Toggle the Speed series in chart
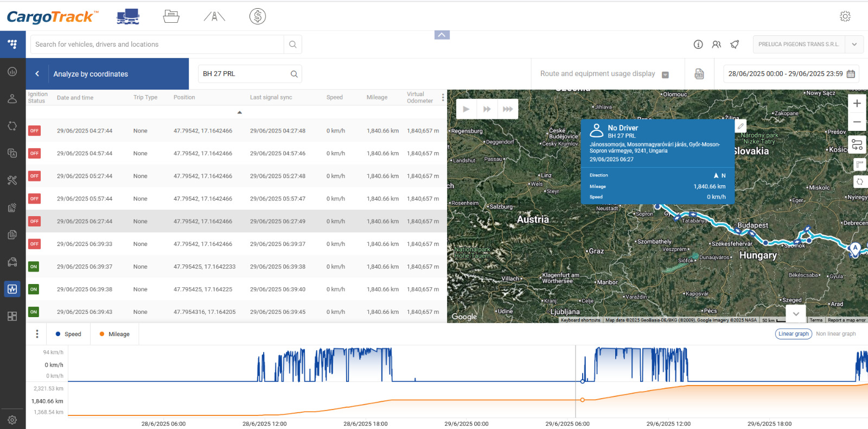Viewport: 868px width, 429px height. [x=68, y=334]
